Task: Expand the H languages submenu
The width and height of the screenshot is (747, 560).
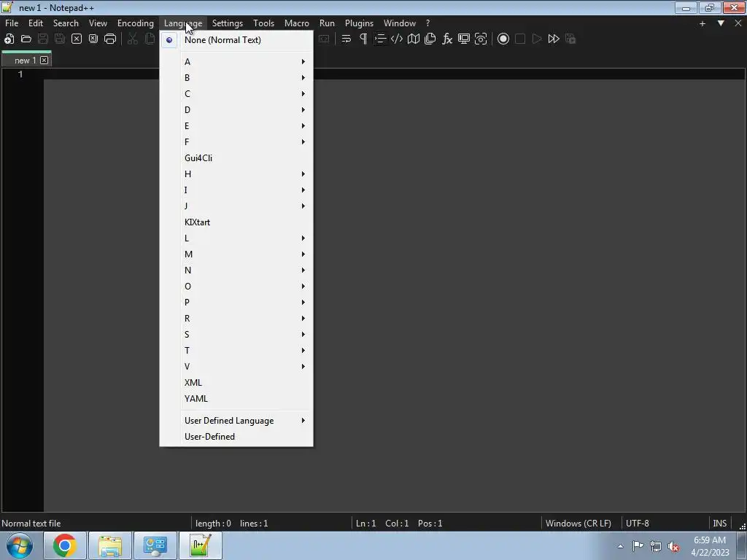Action: click(236, 174)
